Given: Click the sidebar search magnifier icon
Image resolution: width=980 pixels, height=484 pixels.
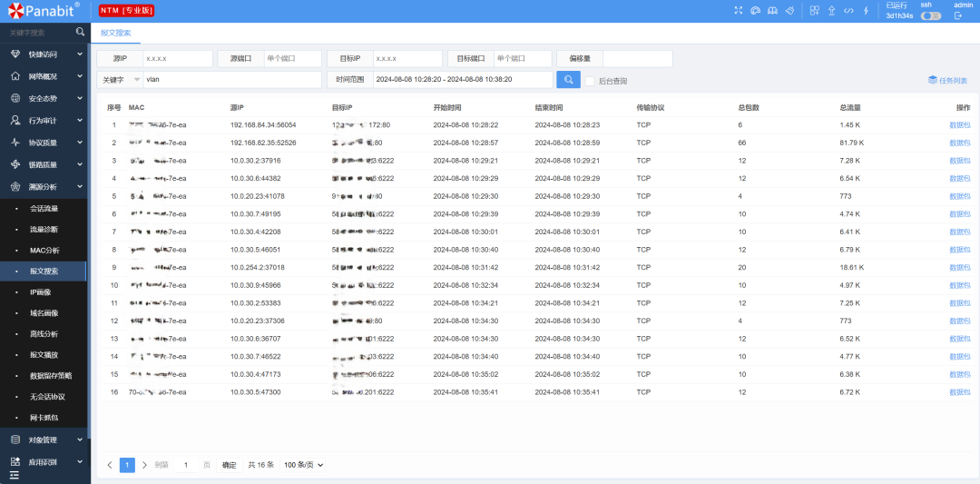Looking at the screenshot, I should tap(80, 32).
